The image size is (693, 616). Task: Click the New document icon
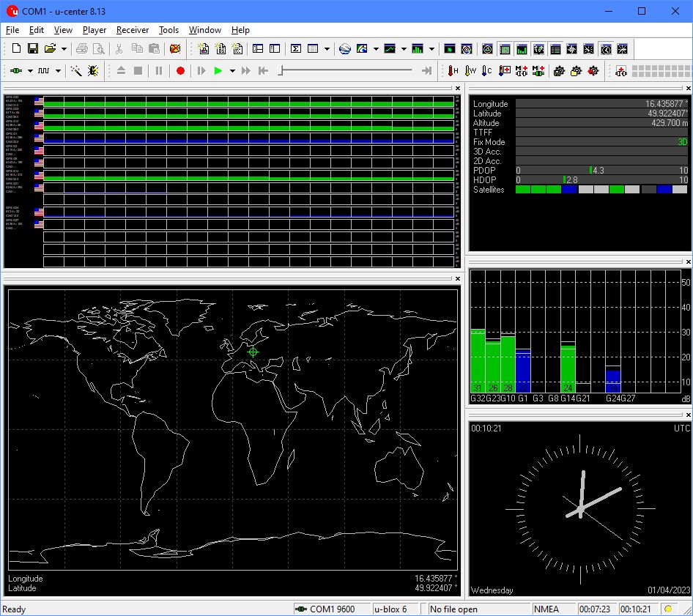pos(16,49)
